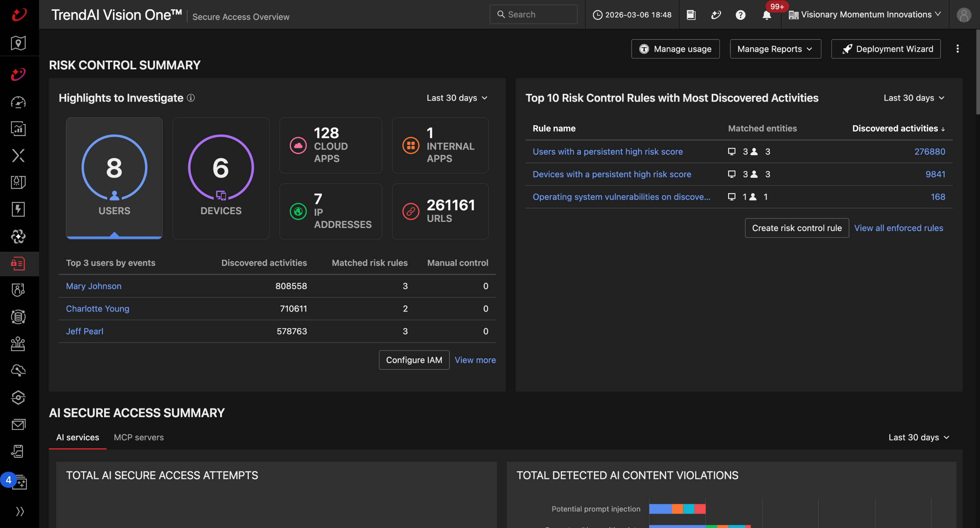980x528 pixels.
Task: Expand Manage Reports dropdown
Action: 775,49
